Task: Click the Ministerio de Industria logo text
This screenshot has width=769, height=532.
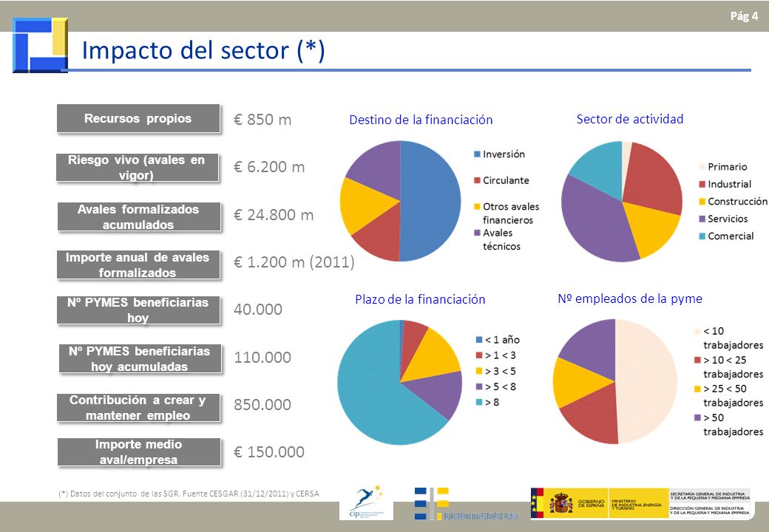Action: coord(636,505)
